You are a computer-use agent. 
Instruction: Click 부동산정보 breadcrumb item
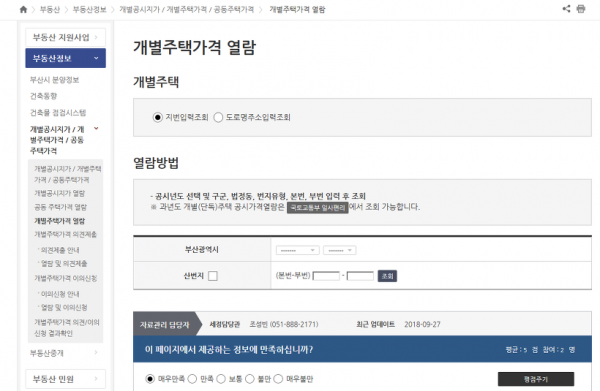(x=90, y=10)
